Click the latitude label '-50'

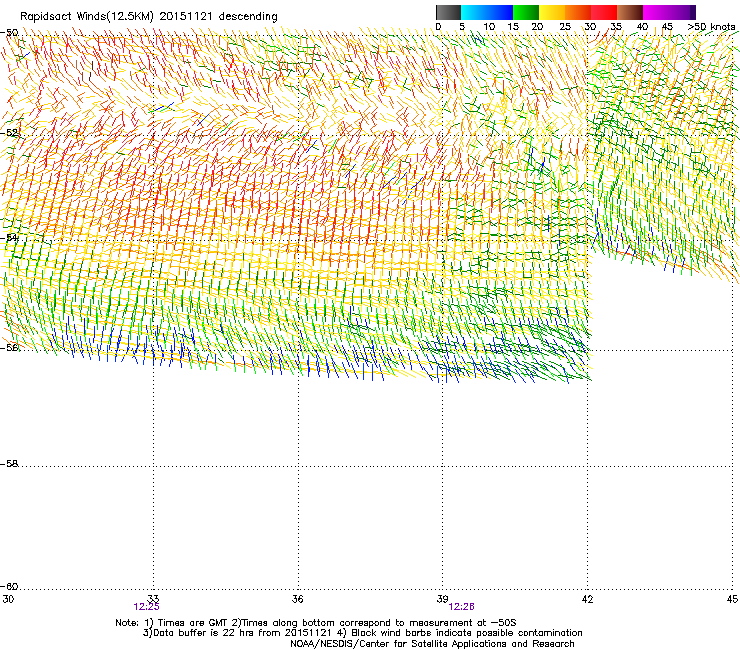9,33
